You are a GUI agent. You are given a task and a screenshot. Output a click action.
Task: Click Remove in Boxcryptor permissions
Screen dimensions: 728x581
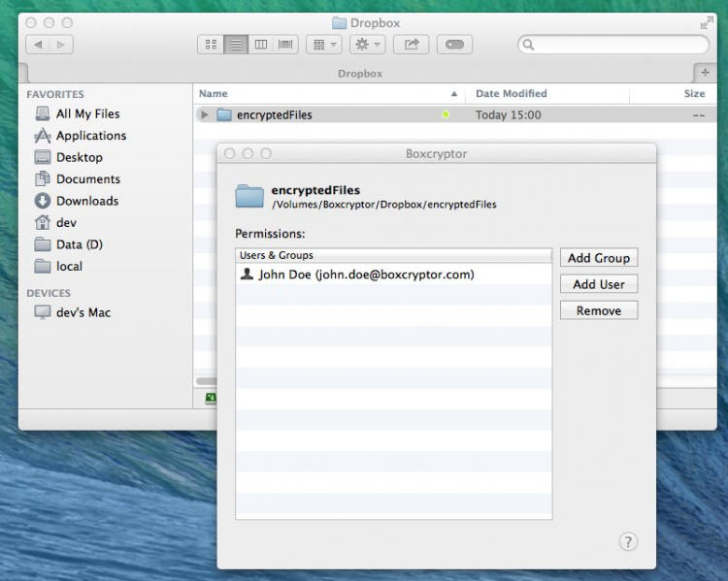599,310
